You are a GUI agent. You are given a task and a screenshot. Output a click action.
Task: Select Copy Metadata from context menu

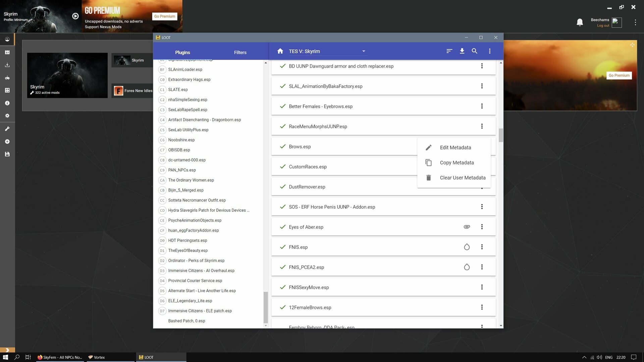pos(454,163)
